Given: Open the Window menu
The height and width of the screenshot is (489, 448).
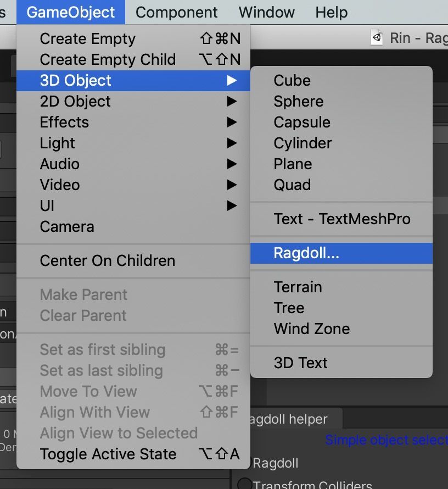Looking at the screenshot, I should click(267, 13).
